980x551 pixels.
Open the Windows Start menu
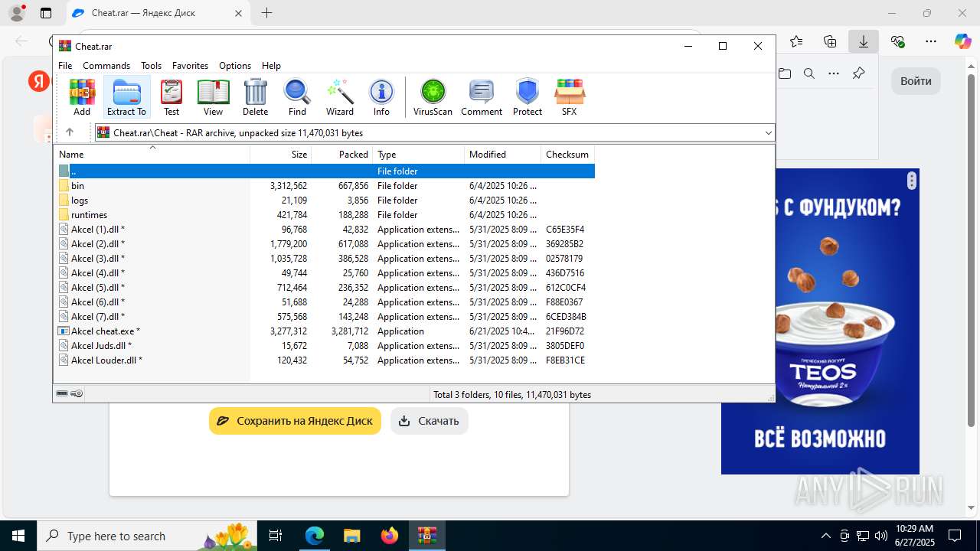(x=18, y=536)
